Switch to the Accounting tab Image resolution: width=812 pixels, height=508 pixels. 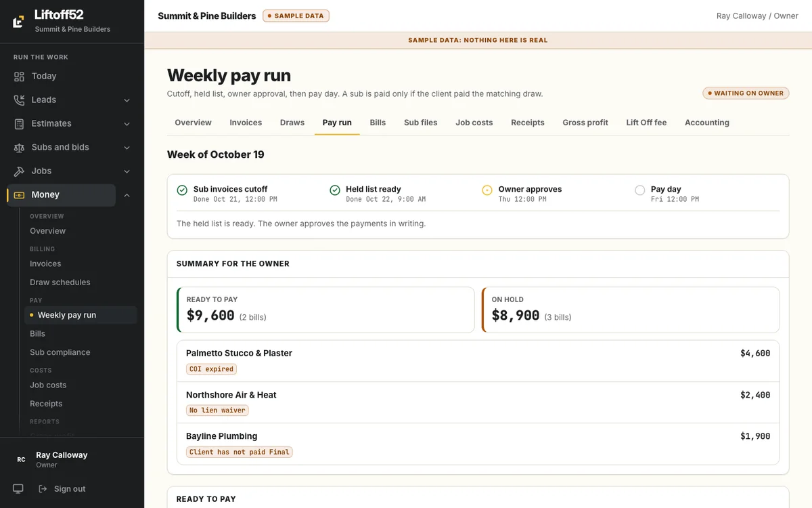point(707,123)
